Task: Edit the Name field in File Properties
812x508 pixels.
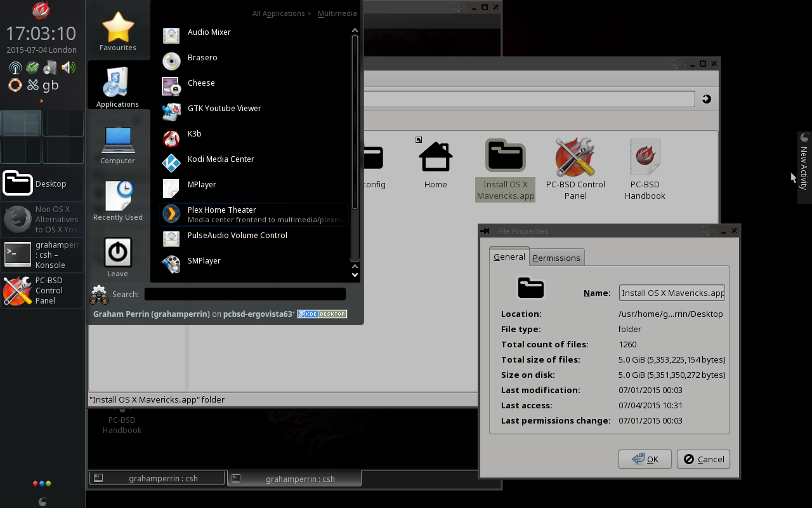Action: (672, 293)
